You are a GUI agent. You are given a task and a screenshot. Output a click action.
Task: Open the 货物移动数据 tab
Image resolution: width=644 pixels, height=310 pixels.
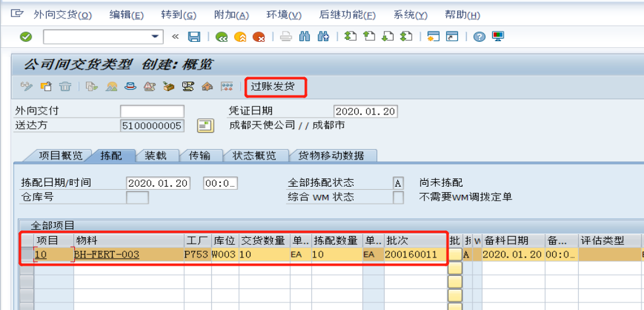click(x=331, y=156)
